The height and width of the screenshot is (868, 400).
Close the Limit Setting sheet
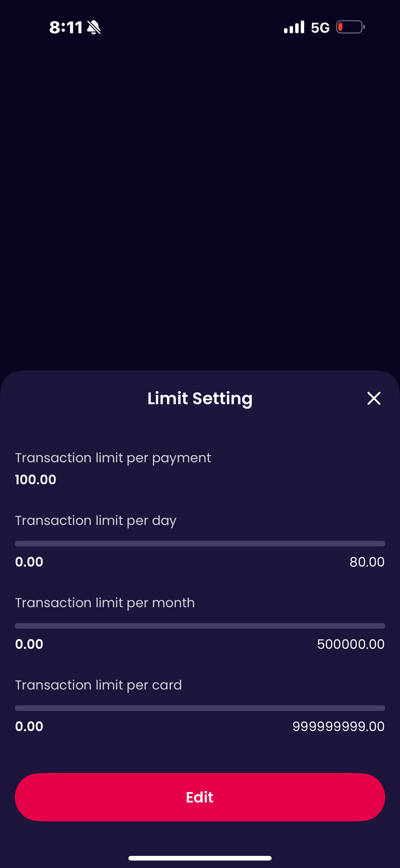pos(373,398)
